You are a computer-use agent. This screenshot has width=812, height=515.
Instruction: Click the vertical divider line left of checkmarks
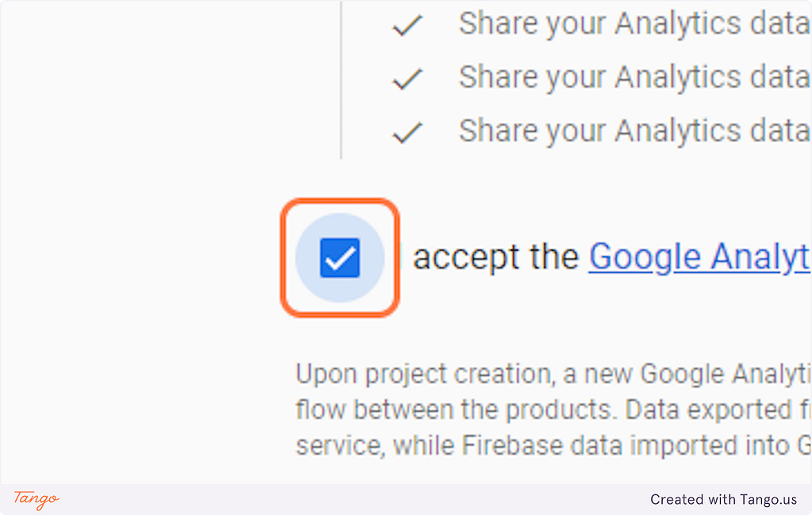click(x=341, y=80)
